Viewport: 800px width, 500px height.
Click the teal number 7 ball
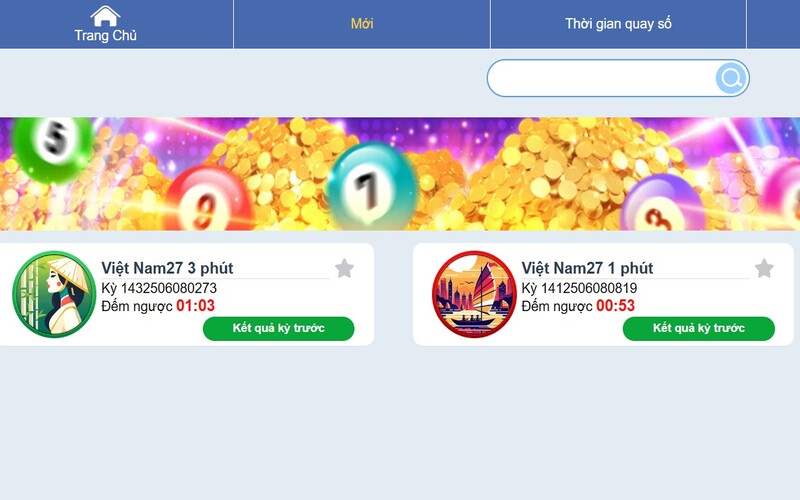[371, 187]
